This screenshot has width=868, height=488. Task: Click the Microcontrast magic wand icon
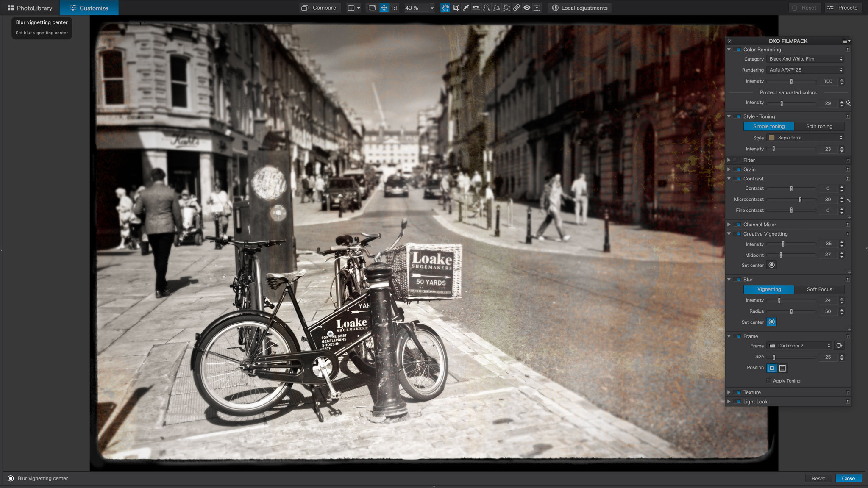[849, 200]
